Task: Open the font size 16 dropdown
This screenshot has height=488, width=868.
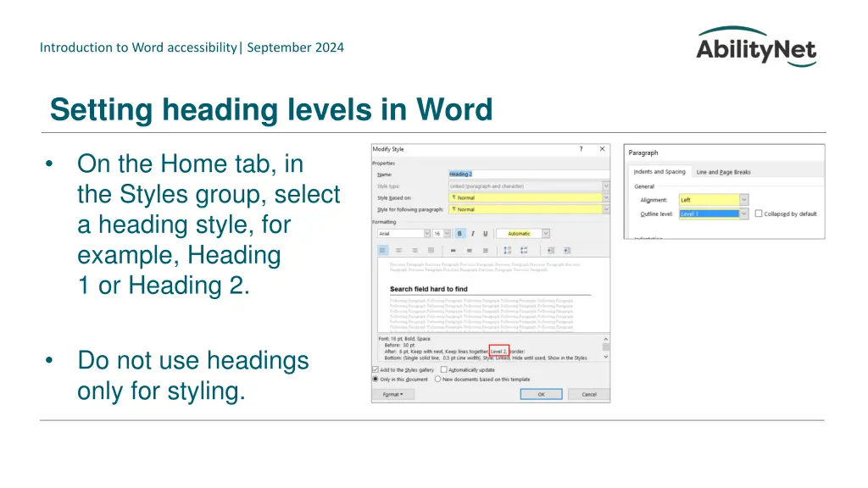Action: point(447,234)
